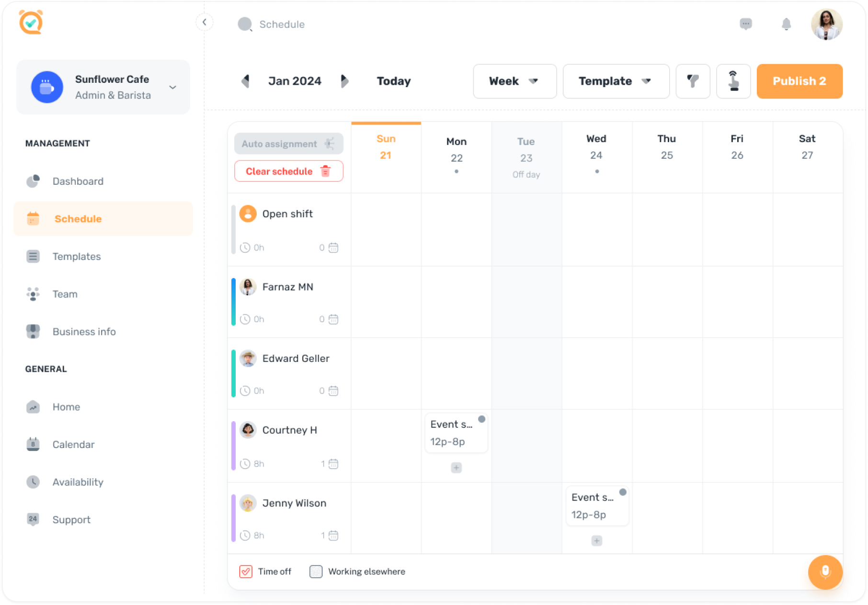Uncheck the Time off checkbox
The height and width of the screenshot is (605, 868).
[246, 571]
